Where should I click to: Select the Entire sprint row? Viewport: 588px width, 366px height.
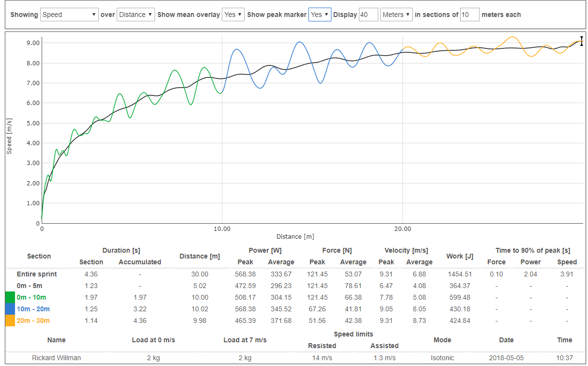coord(37,274)
